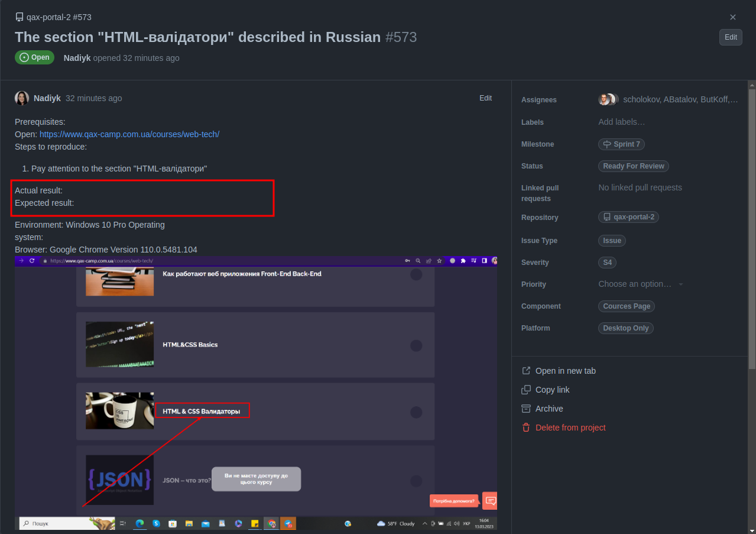Click the external-link icon next to Open in new tab
The height and width of the screenshot is (534, 756).
(525, 370)
